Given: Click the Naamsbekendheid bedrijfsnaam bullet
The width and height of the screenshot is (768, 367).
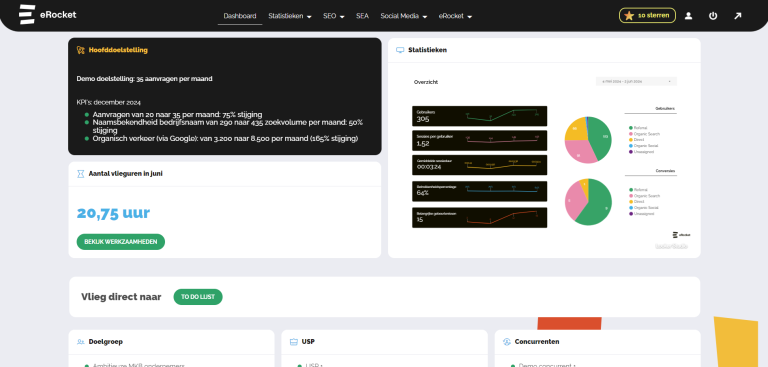Looking at the screenshot, I should pyautogui.click(x=228, y=126).
